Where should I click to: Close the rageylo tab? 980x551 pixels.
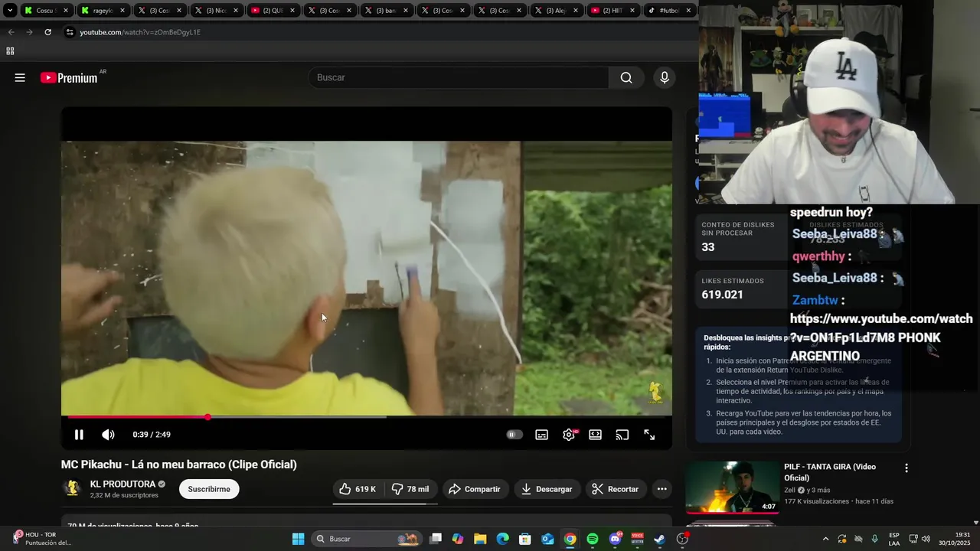pyautogui.click(x=122, y=11)
